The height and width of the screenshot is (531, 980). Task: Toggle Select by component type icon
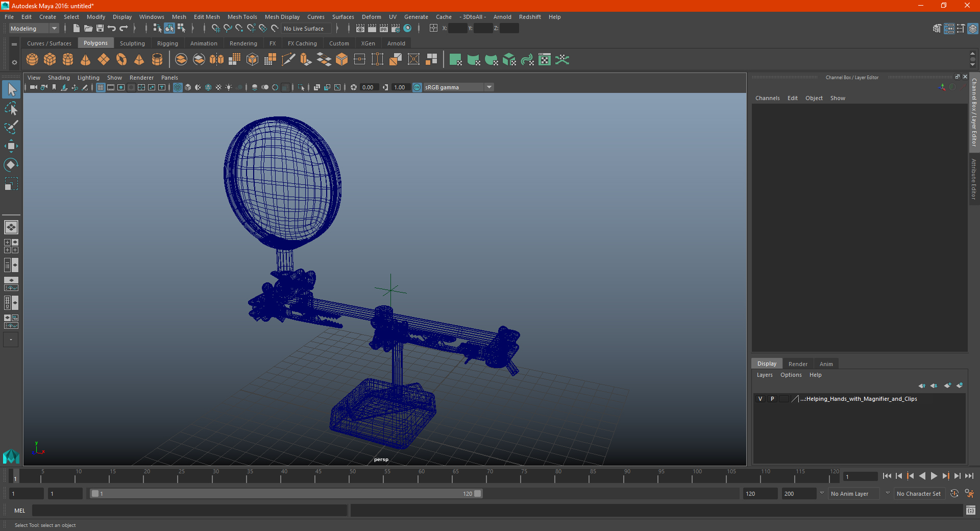pos(181,29)
